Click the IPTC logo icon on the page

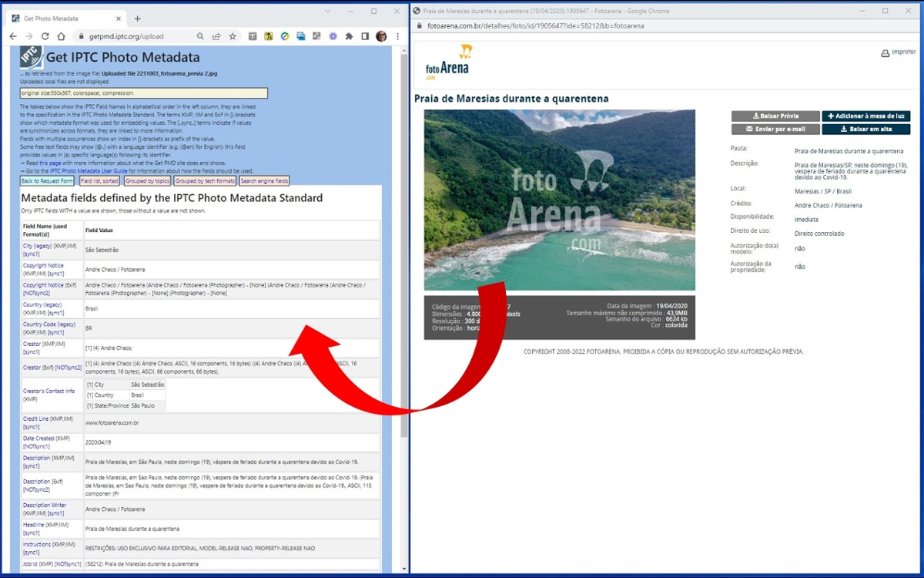tap(31, 56)
